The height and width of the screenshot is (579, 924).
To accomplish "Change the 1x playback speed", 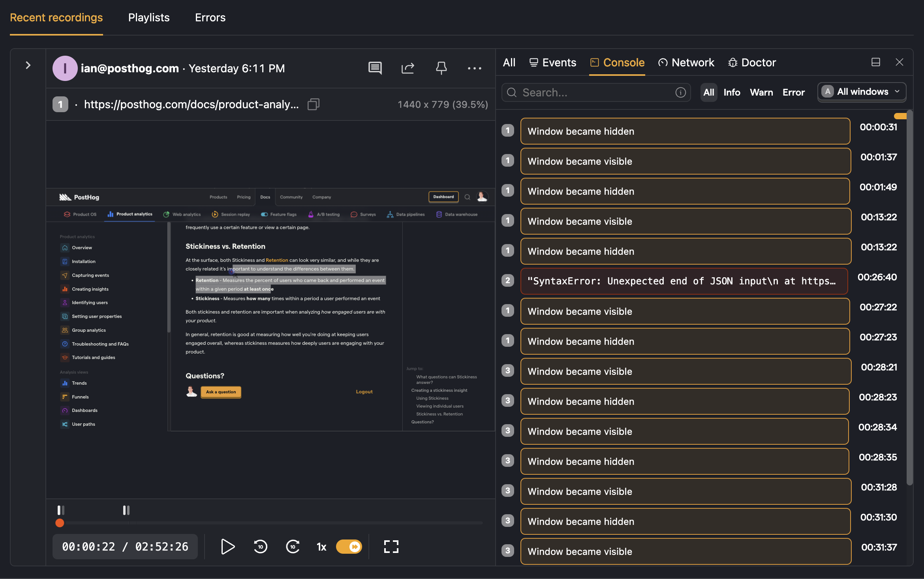I will coord(321,547).
